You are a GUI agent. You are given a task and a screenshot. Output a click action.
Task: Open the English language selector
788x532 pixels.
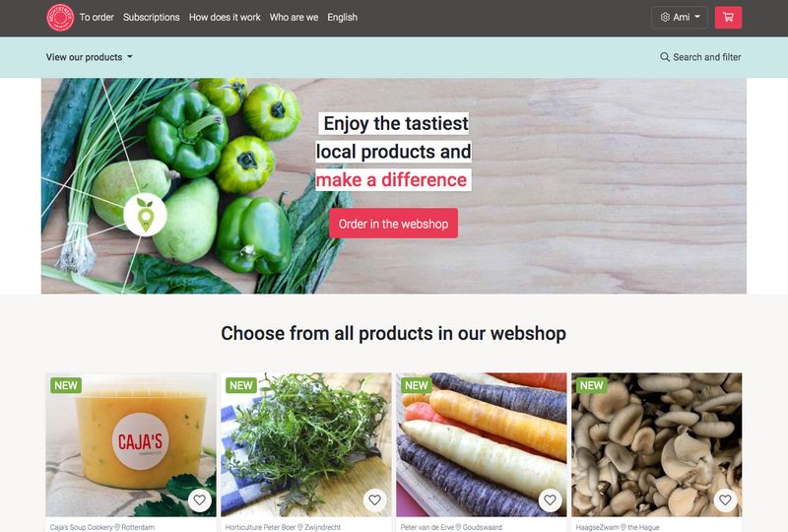tap(342, 17)
